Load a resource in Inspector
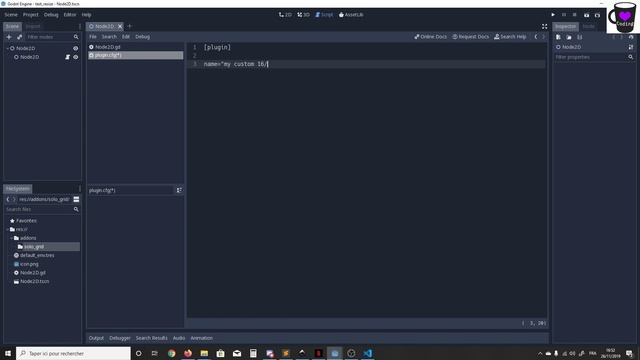The height and width of the screenshot is (360, 640). click(569, 37)
